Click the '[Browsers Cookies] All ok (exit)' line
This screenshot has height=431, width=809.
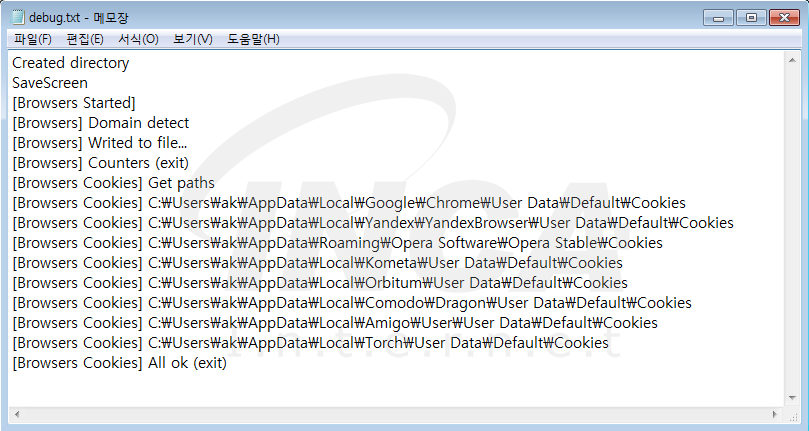120,363
